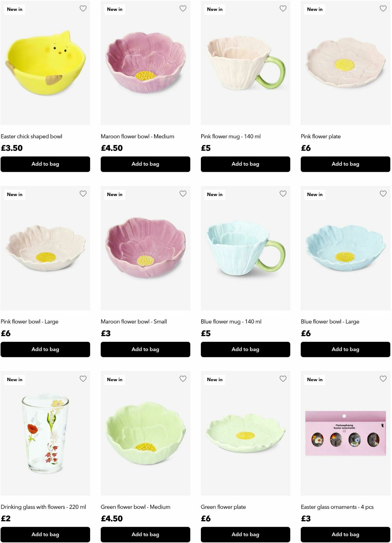Screen dimensions: 392x543
Task: Wishlist heart for Blue flower bowl Large
Action: click(383, 194)
